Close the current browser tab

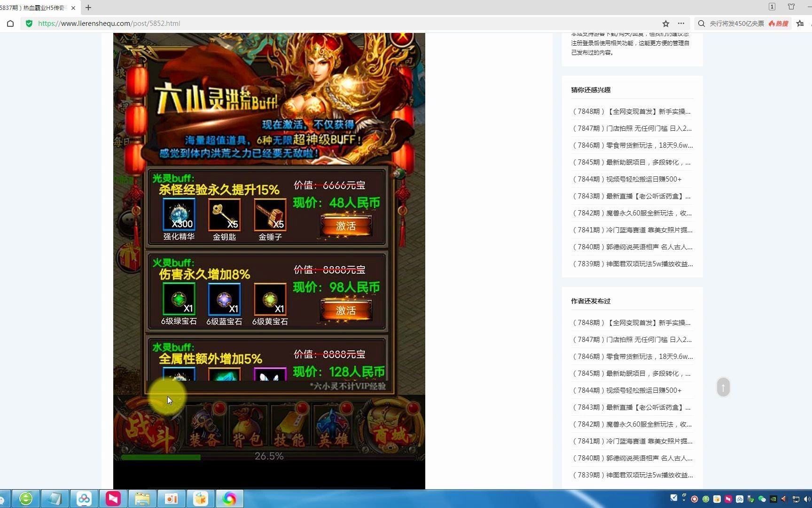pyautogui.click(x=73, y=8)
